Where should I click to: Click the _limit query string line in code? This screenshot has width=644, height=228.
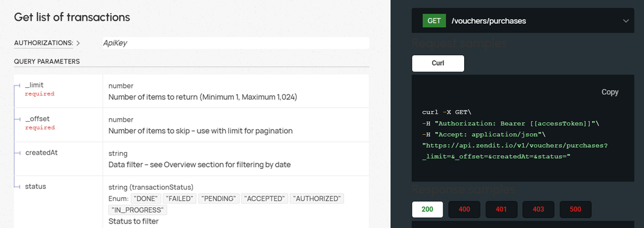click(496, 156)
